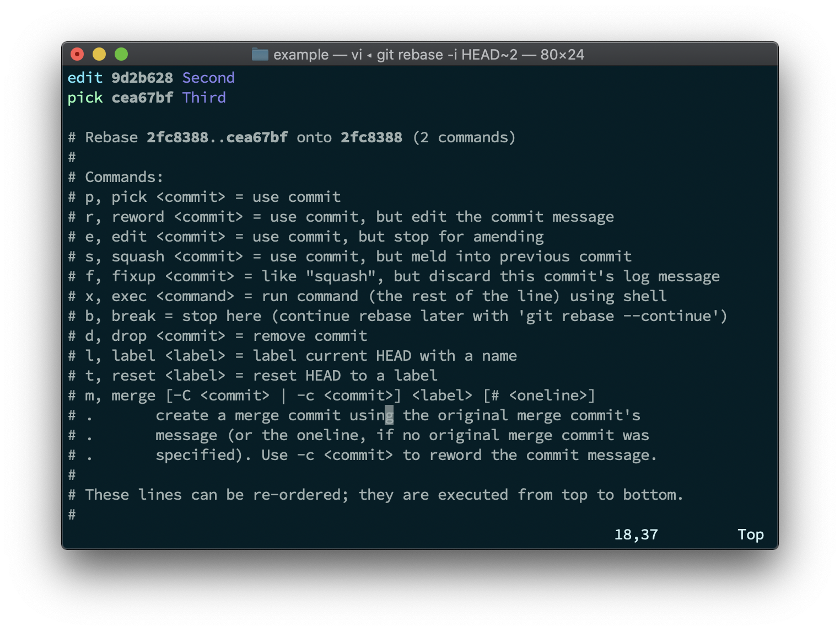840x631 pixels.
Task: Select the commit hash cea67bf
Action: (142, 98)
